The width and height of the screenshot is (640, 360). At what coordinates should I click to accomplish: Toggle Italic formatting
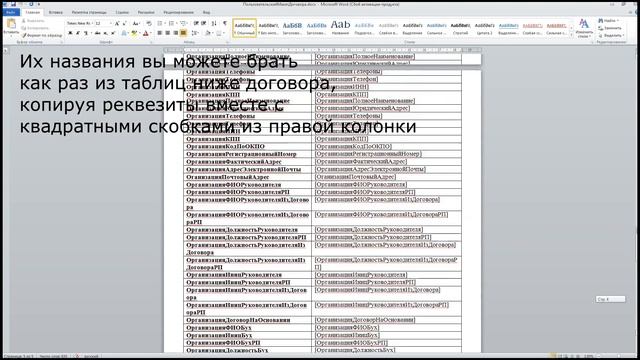click(78, 33)
